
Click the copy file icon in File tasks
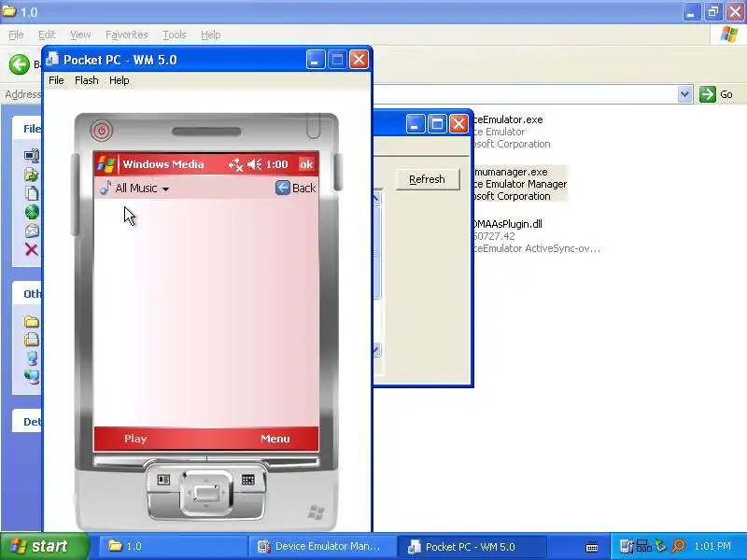pos(32,193)
